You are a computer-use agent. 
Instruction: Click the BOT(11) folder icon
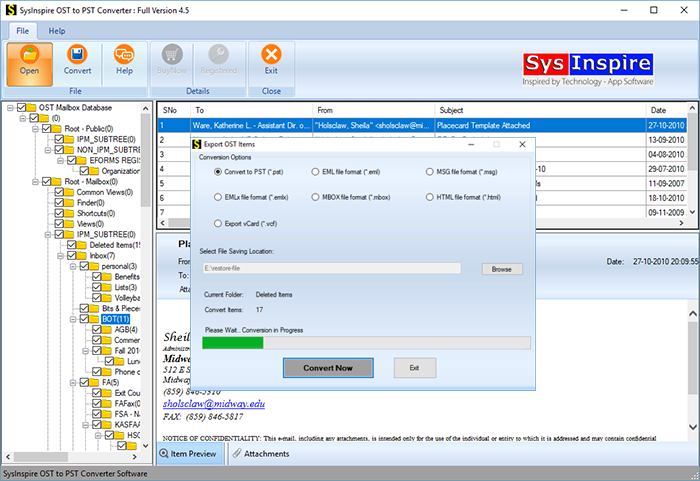point(94,319)
